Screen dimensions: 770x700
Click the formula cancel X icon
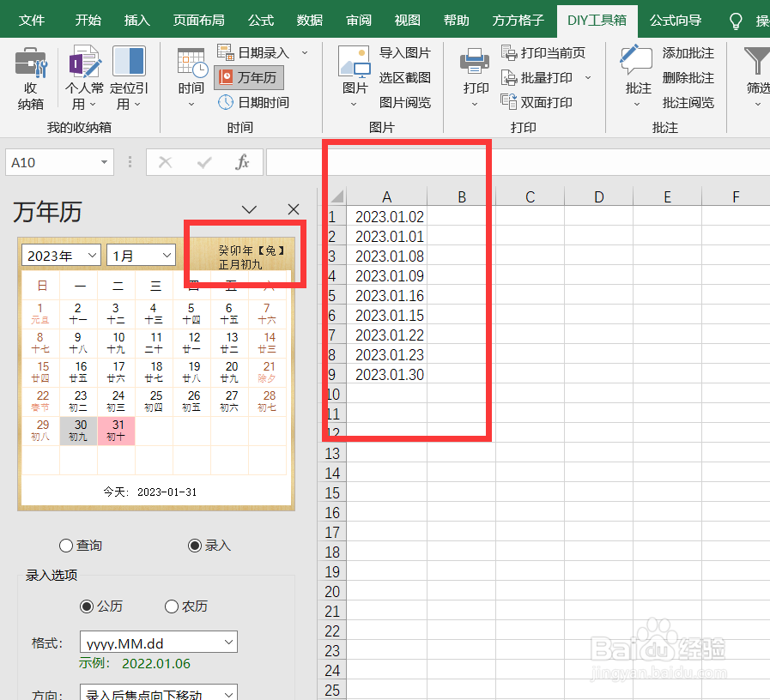(166, 162)
